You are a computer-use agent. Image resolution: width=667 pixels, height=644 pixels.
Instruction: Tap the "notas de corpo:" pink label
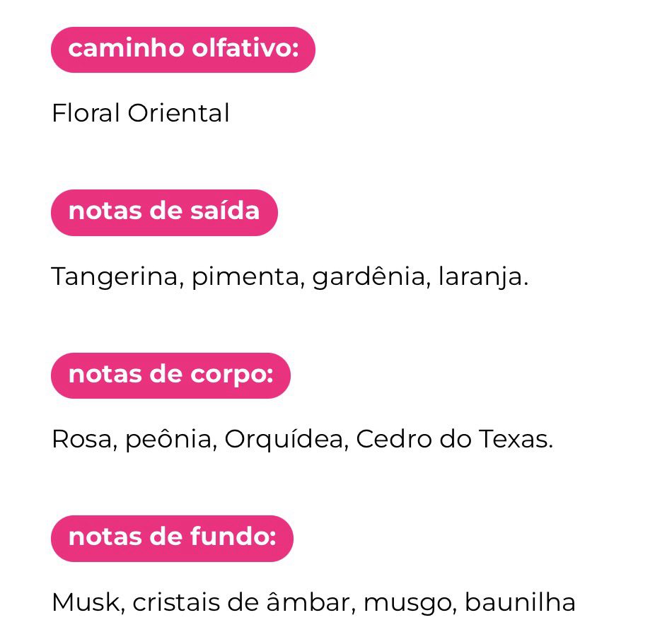170,375
